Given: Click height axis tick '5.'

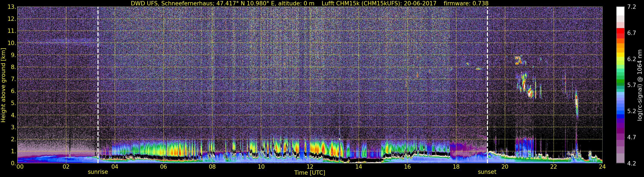Looking at the screenshot, I should (13, 103).
